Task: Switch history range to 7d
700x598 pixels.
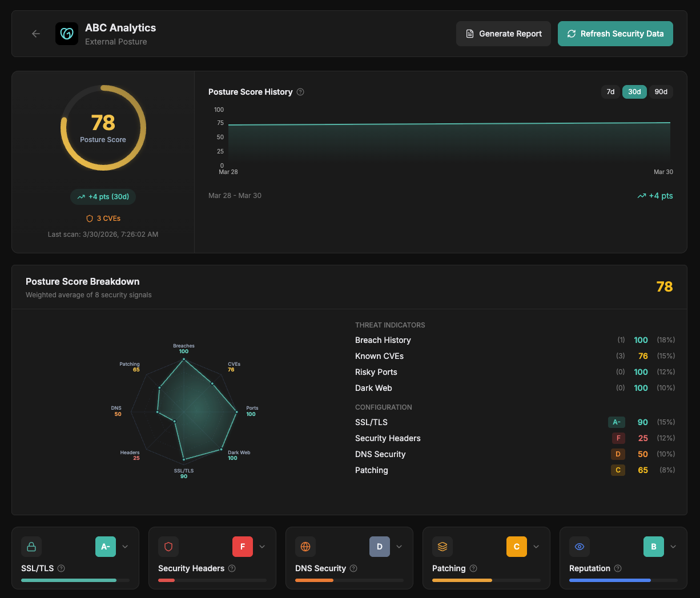Action: tap(610, 92)
